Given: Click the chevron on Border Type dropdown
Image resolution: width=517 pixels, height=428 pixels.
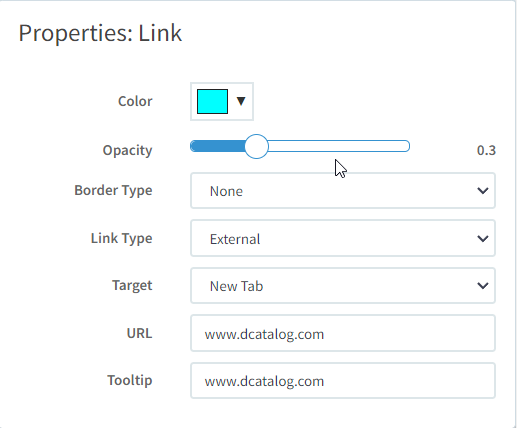Looking at the screenshot, I should pyautogui.click(x=483, y=191).
